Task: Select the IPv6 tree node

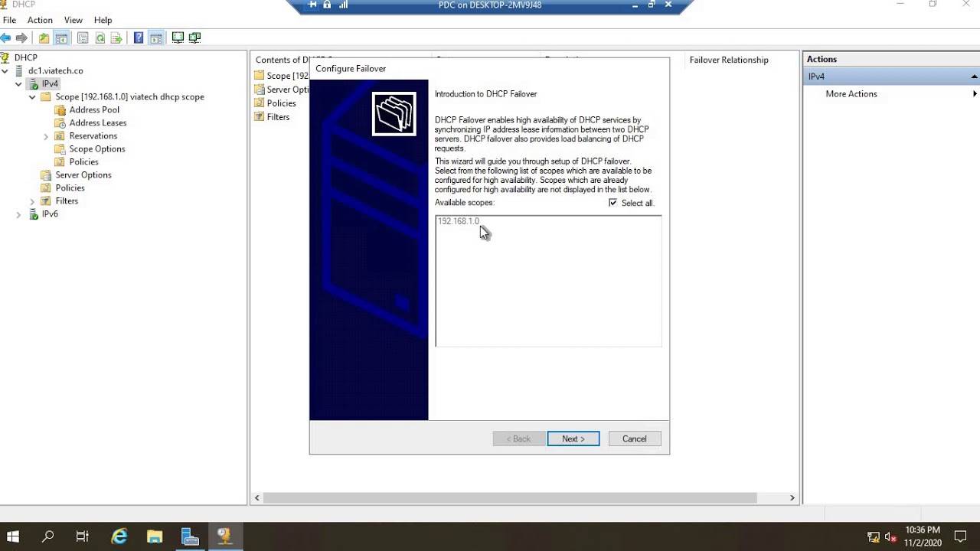Action: 50,214
